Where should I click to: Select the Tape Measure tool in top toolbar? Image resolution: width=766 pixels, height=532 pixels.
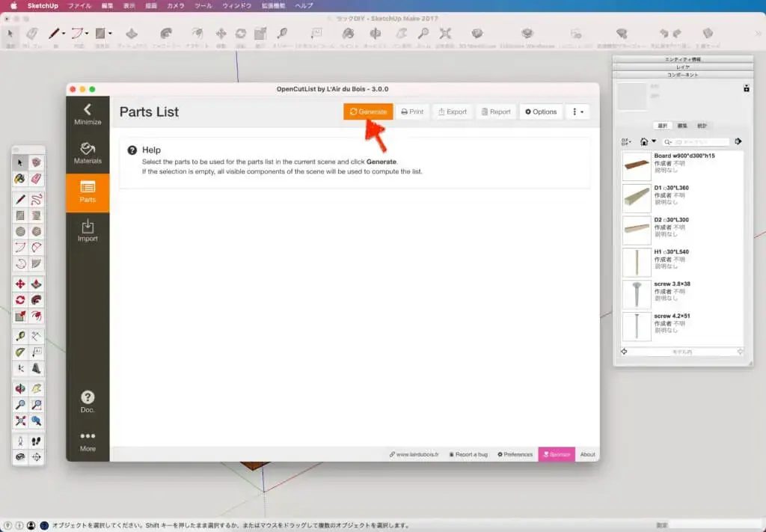282,34
